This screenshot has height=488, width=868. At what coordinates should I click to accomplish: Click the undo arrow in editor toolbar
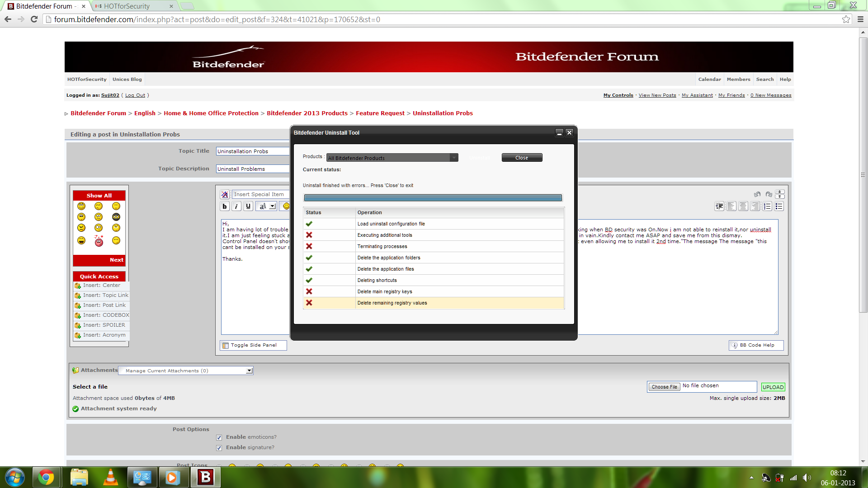click(757, 194)
